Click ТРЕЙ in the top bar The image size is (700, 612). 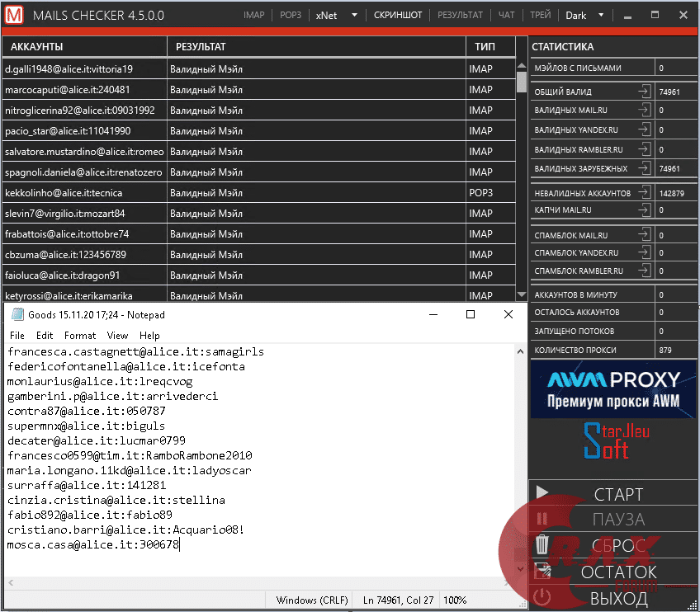click(540, 15)
